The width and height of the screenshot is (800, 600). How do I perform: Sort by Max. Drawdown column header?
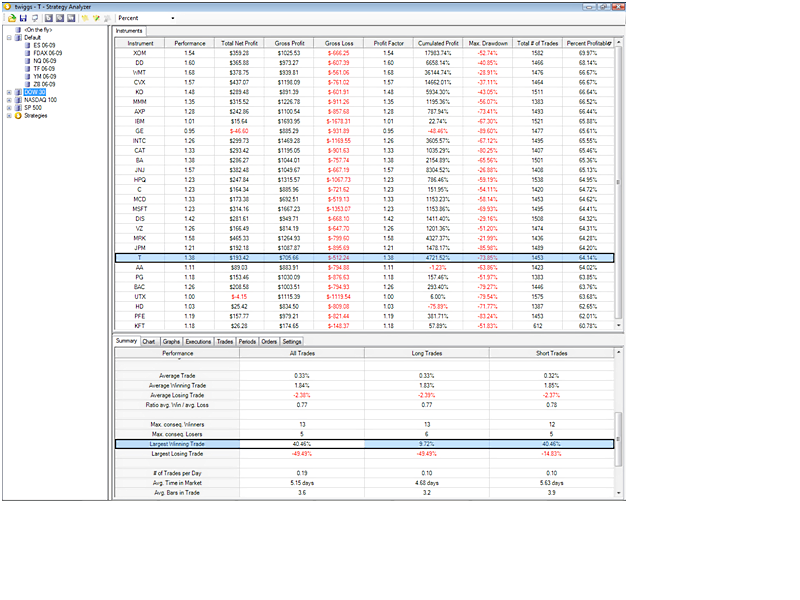click(488, 43)
